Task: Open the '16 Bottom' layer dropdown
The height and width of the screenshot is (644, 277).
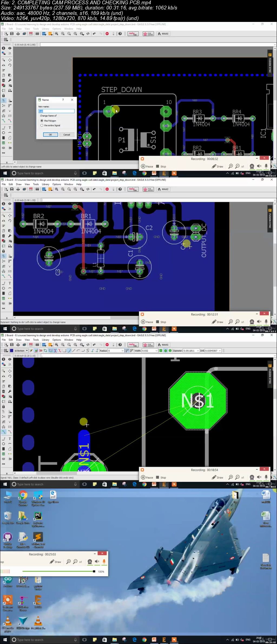Action: tap(27, 351)
